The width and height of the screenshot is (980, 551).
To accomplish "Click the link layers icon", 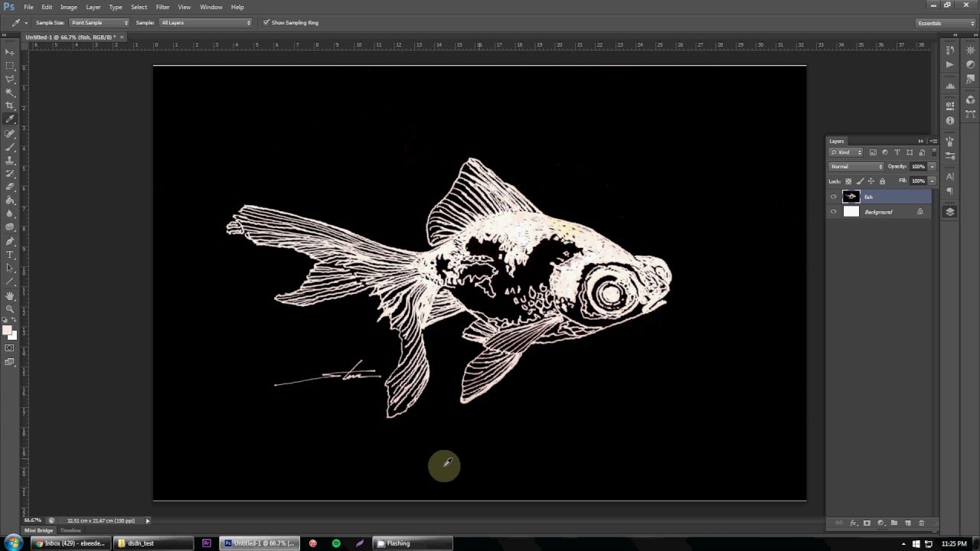I will pos(839,523).
